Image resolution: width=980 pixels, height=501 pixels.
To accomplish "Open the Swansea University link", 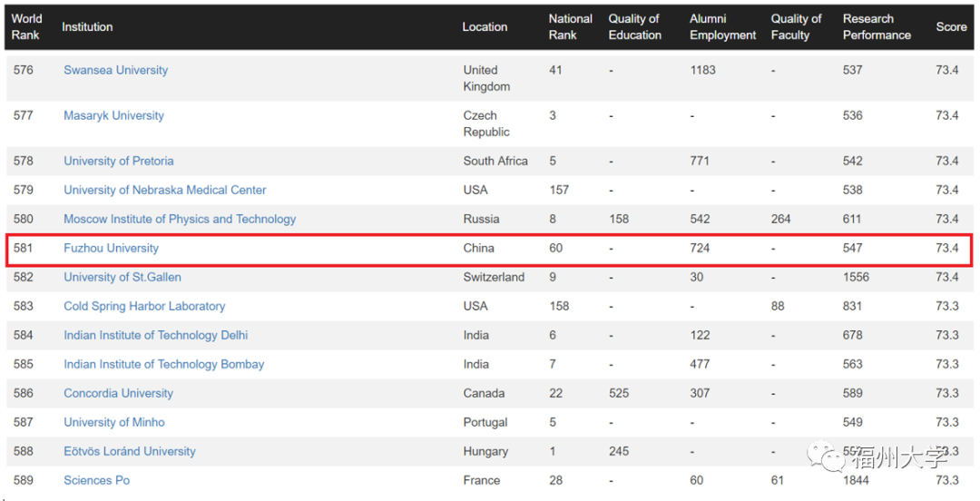I will (x=115, y=70).
